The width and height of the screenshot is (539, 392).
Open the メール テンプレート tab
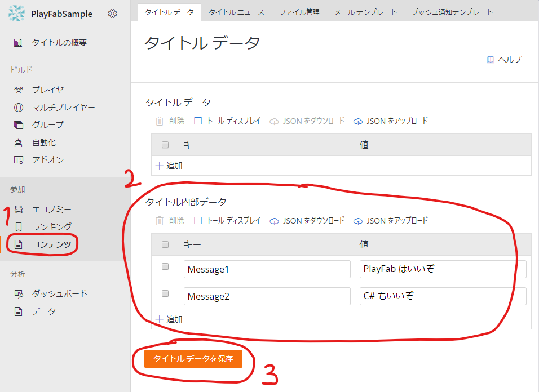[x=365, y=12]
